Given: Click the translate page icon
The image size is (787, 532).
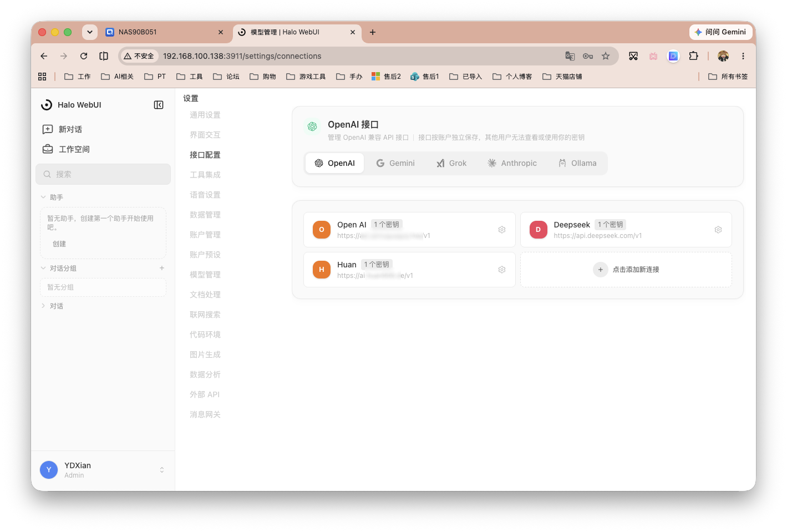Looking at the screenshot, I should pyautogui.click(x=570, y=56).
